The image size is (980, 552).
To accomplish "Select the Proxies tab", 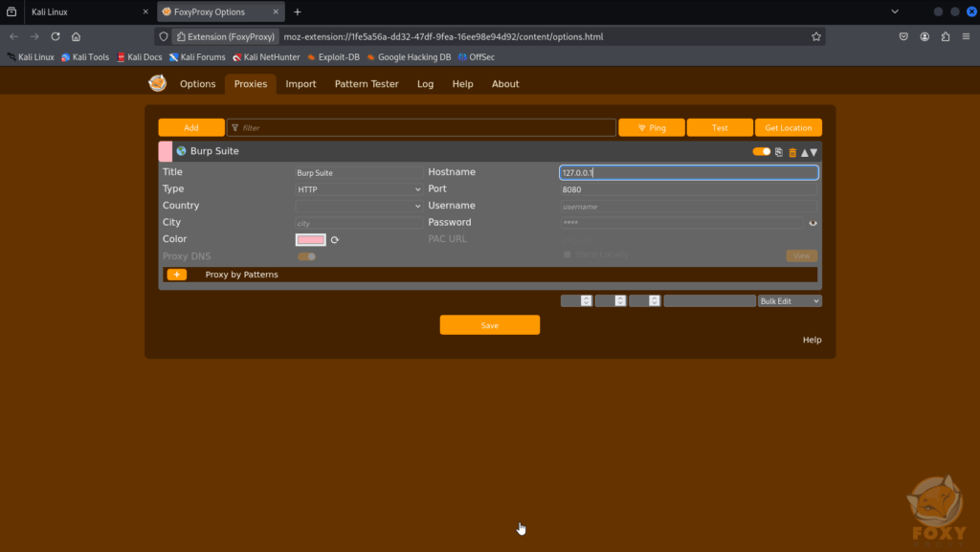I will pos(251,83).
